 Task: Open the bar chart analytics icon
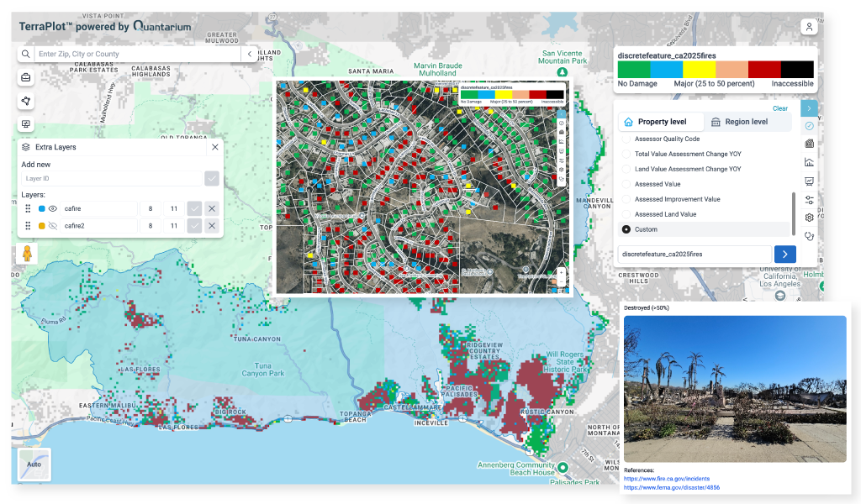[x=810, y=162]
